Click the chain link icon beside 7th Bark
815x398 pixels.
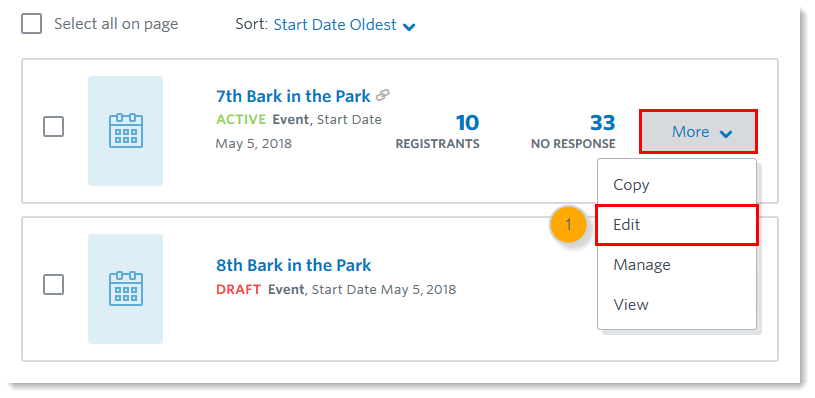(383, 95)
